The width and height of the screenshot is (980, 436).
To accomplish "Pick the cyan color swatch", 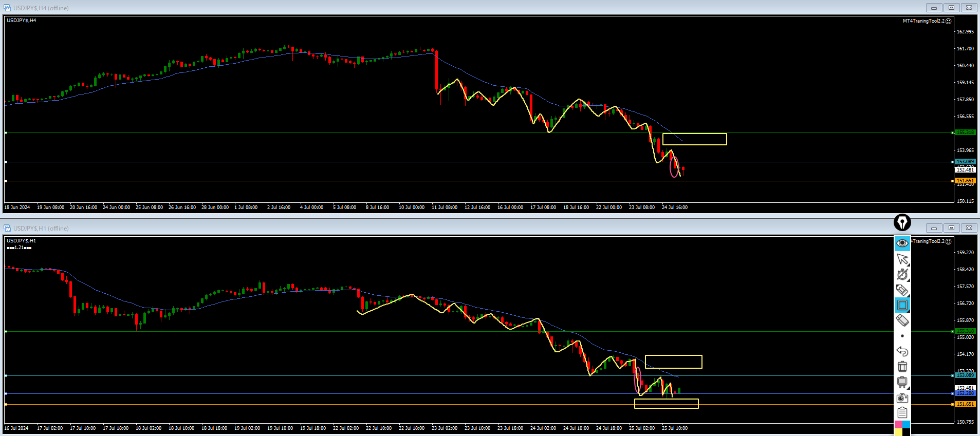I will pyautogui.click(x=906, y=425).
